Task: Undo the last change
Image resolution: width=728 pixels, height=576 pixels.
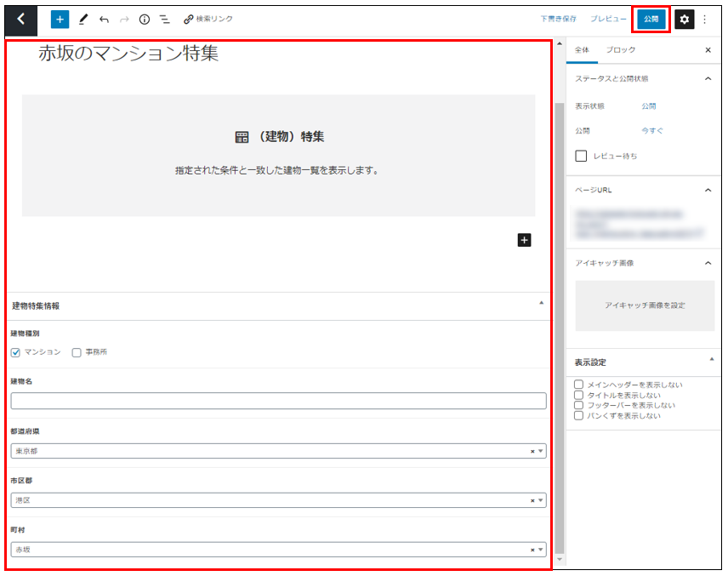Action: (104, 19)
